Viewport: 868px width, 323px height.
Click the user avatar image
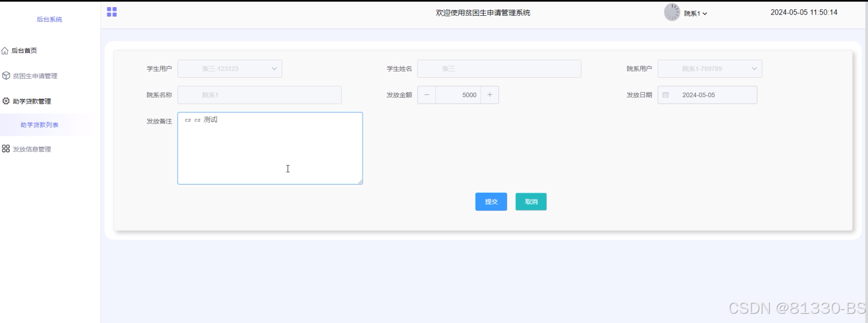click(x=672, y=12)
